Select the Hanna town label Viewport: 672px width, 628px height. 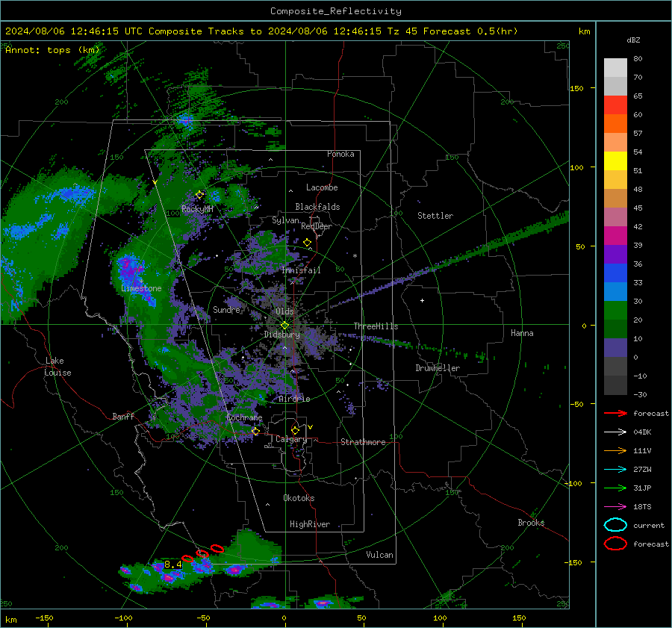point(522,333)
